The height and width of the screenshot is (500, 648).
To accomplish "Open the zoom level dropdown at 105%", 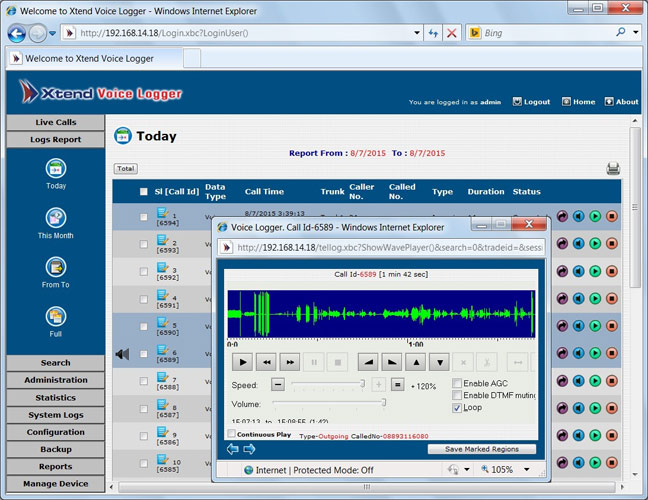I will 526,469.
